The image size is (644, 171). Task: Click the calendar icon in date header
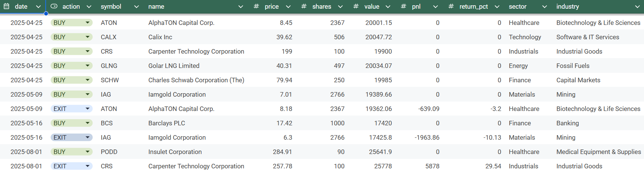[x=6, y=6]
